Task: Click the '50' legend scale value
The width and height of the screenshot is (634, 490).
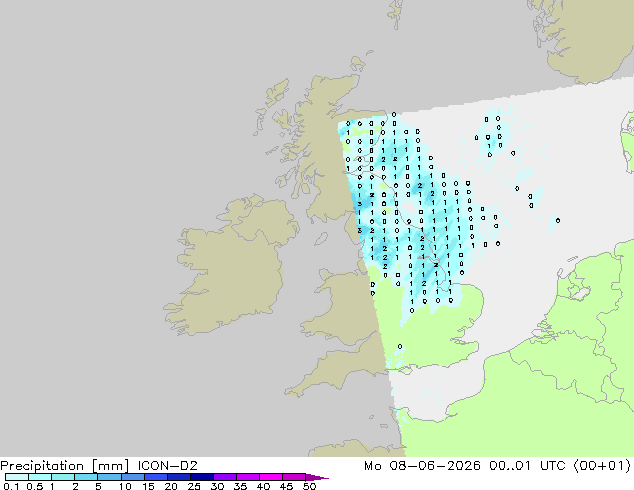Action: pos(309,486)
